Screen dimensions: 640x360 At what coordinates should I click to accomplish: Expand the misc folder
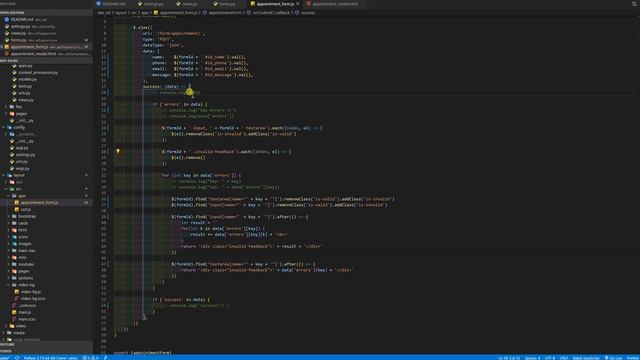(x=22, y=258)
